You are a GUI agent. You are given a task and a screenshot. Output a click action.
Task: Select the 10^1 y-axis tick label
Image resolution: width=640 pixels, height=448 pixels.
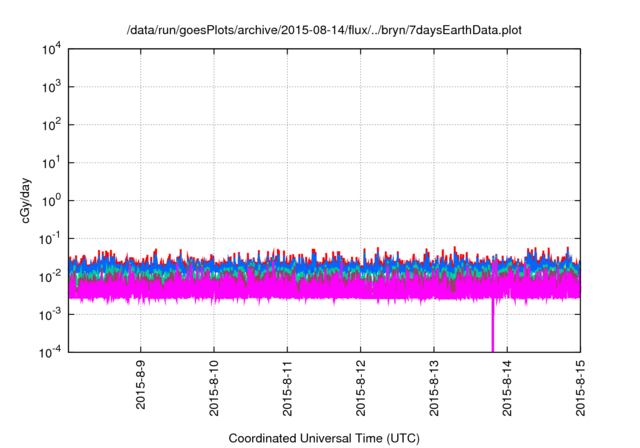[x=51, y=162]
